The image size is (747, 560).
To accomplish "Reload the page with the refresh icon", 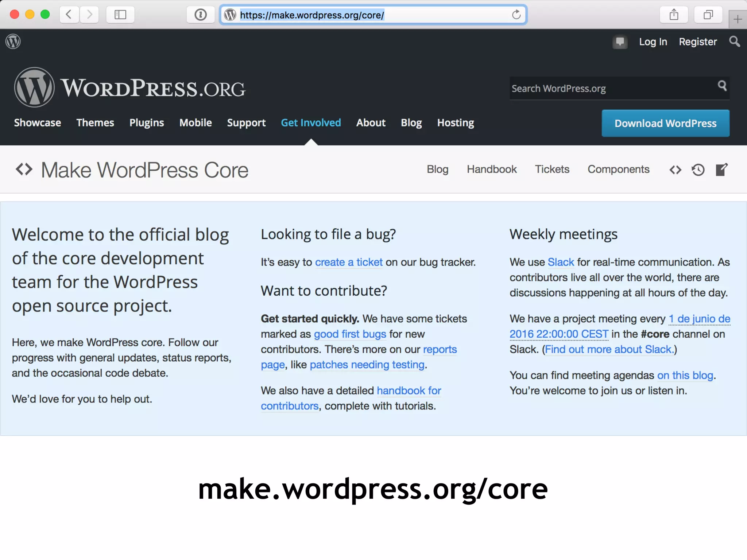I will tap(516, 15).
